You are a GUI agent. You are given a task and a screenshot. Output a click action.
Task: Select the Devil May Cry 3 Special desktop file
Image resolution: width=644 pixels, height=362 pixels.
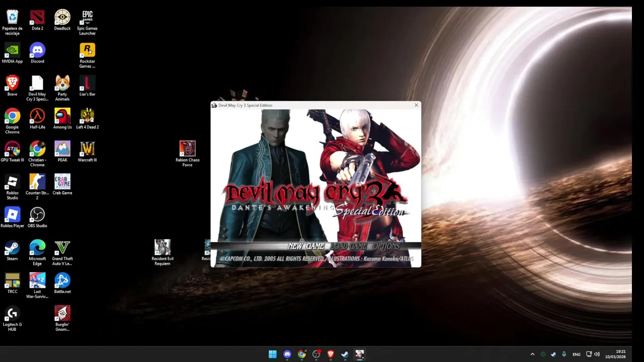(37, 88)
